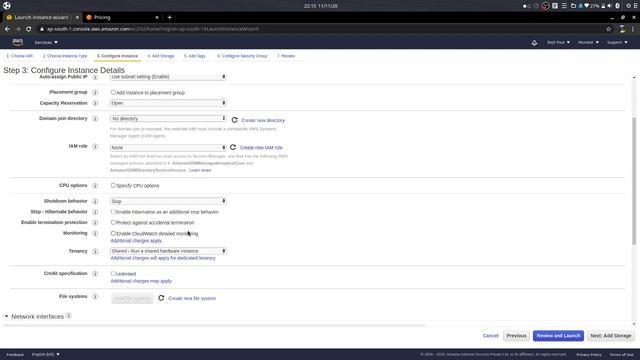This screenshot has width=640, height=360.
Task: Open the desktop activities menu icon
Action: point(7,6)
